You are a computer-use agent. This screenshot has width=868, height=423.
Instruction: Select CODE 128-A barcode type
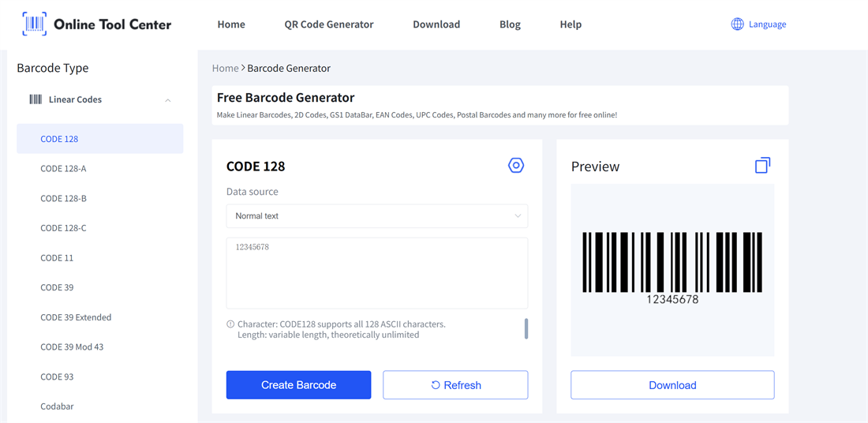click(63, 169)
